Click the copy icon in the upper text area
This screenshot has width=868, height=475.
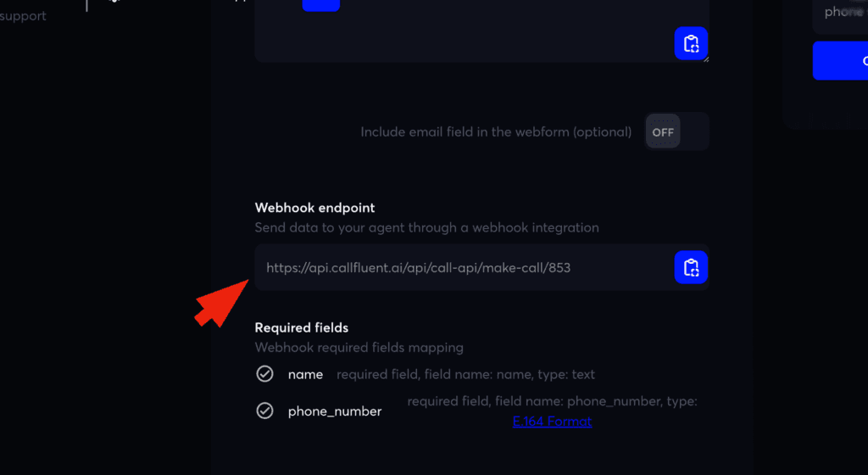point(691,43)
